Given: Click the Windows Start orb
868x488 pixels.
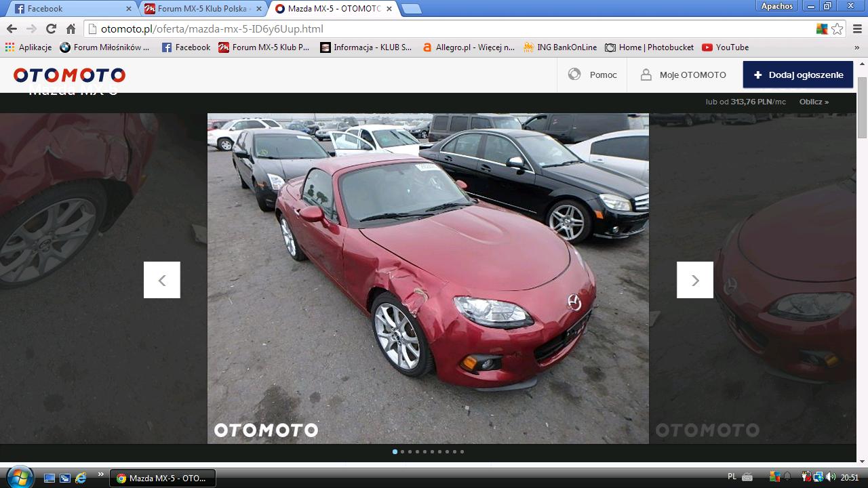Looking at the screenshot, I should 19,477.
